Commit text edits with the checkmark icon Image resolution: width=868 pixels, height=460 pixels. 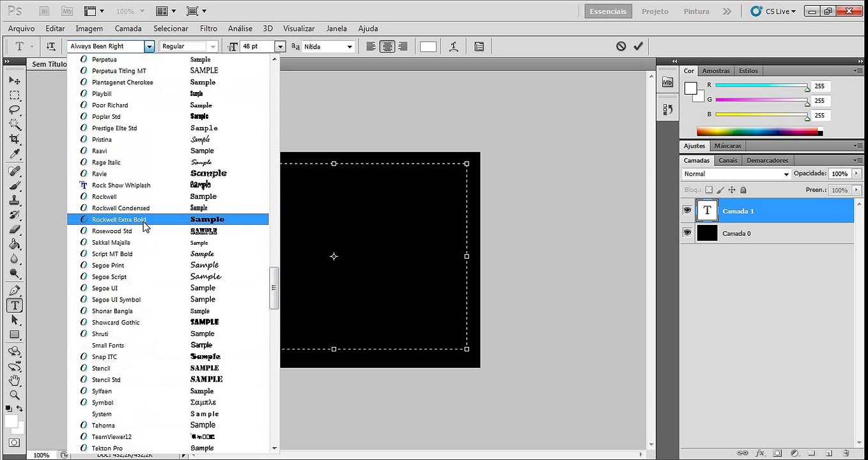638,46
